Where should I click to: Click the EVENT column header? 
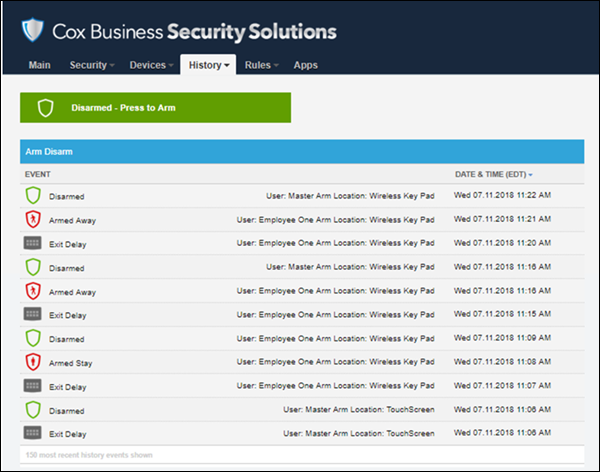click(x=38, y=175)
